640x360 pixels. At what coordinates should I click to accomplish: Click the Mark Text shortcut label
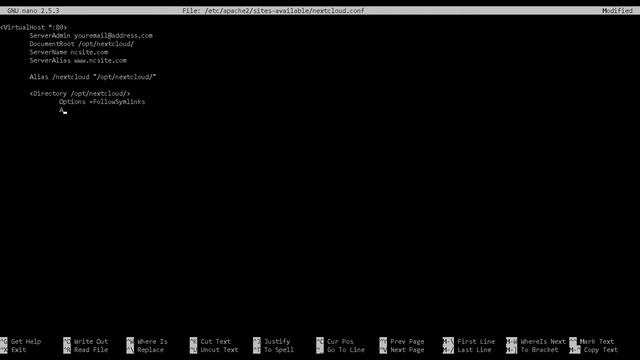coord(597,341)
